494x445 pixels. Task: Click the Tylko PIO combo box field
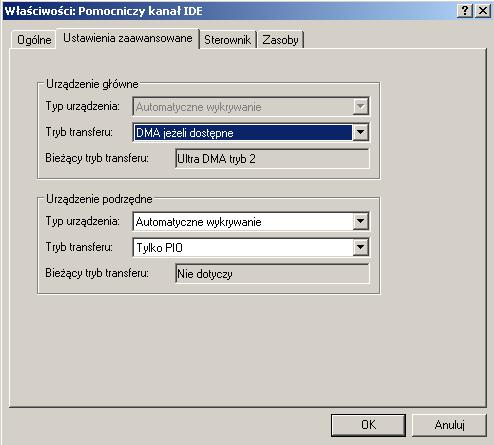click(x=250, y=247)
